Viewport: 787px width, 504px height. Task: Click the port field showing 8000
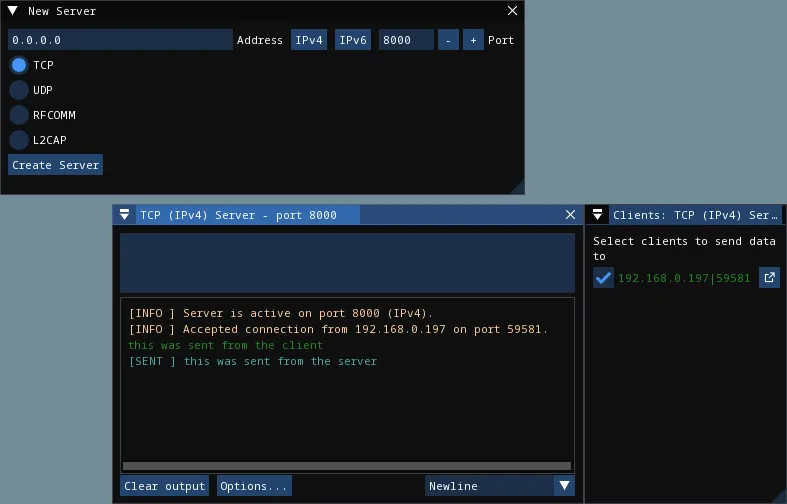pyautogui.click(x=406, y=40)
